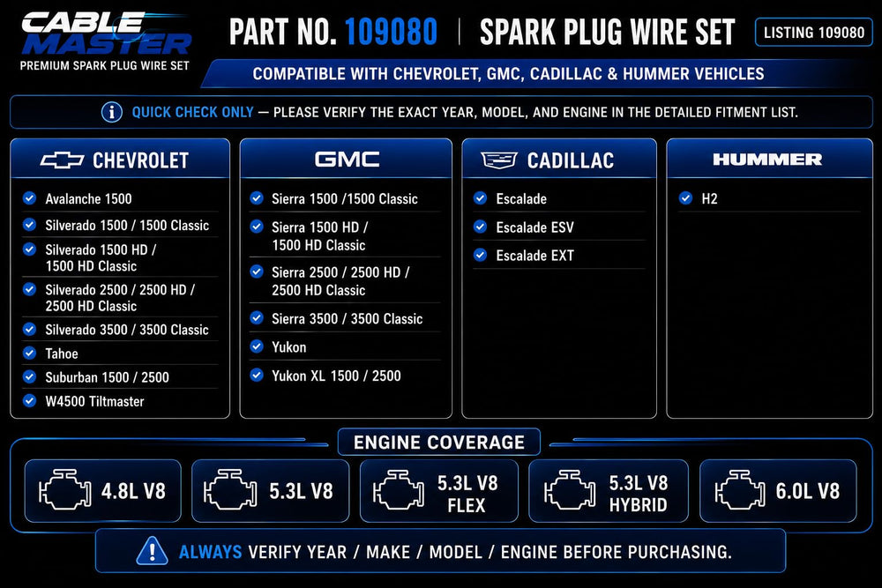Click the engine icon beside 5.3L V8 HYBRID
This screenshot has width=882, height=588.
point(570,490)
